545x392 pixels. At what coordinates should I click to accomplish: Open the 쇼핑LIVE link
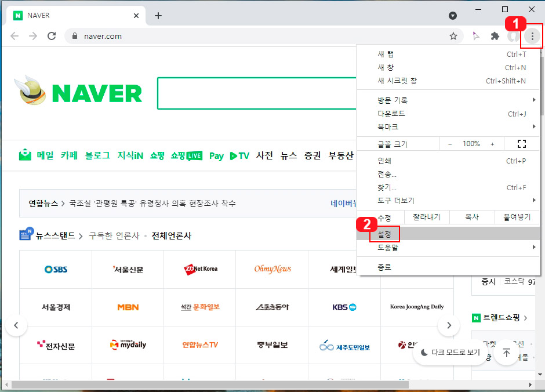tap(186, 155)
